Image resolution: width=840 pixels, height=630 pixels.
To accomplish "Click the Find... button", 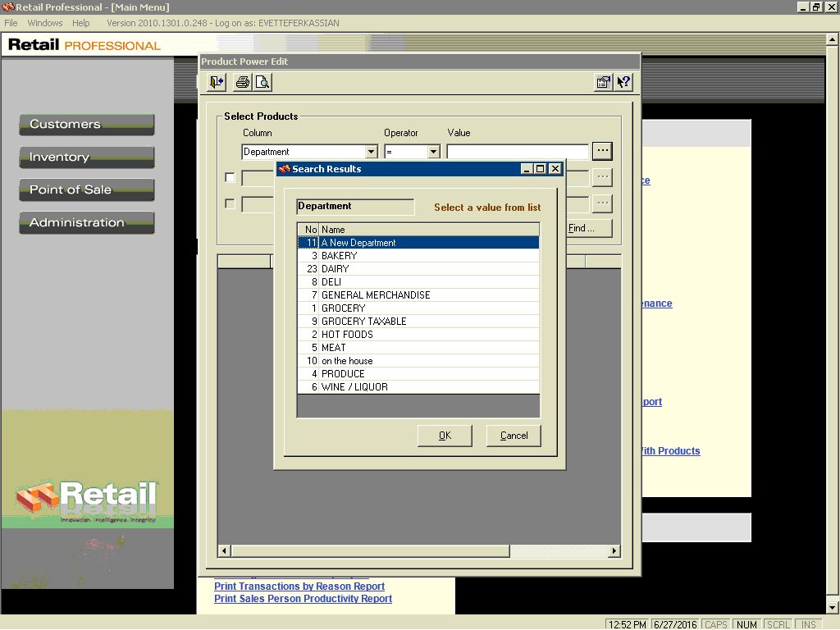I will 588,228.
